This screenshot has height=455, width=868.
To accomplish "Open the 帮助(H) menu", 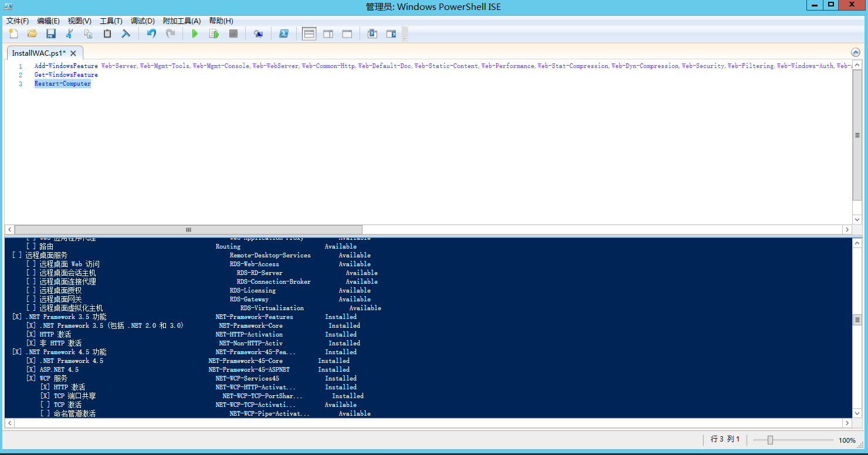I will coord(221,21).
